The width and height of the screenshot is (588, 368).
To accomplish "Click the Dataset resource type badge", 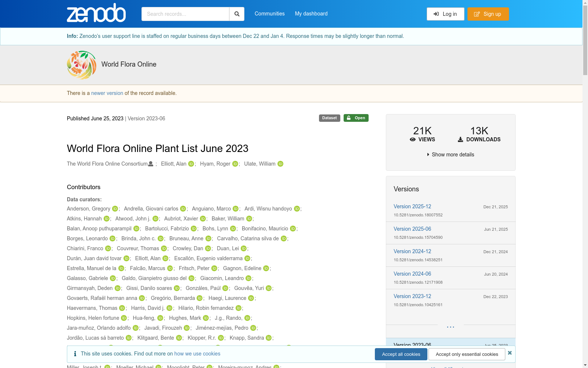I will (x=330, y=118).
